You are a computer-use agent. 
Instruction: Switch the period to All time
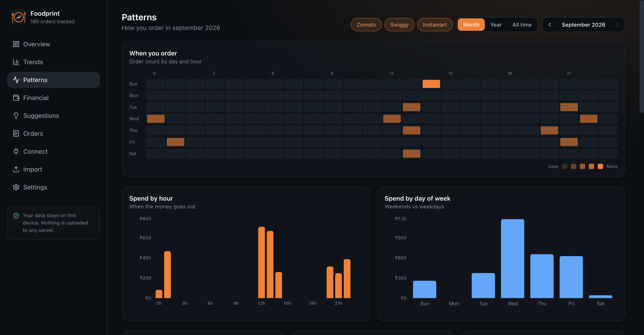point(522,25)
